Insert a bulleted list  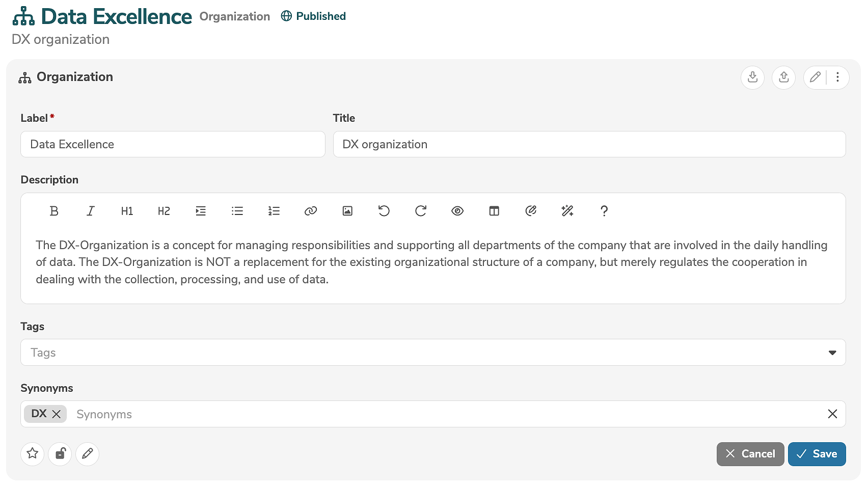coord(237,211)
